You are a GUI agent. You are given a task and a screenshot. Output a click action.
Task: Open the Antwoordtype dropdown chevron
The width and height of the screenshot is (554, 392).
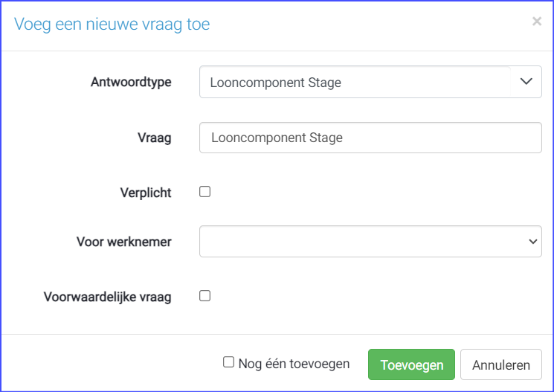[x=526, y=82]
